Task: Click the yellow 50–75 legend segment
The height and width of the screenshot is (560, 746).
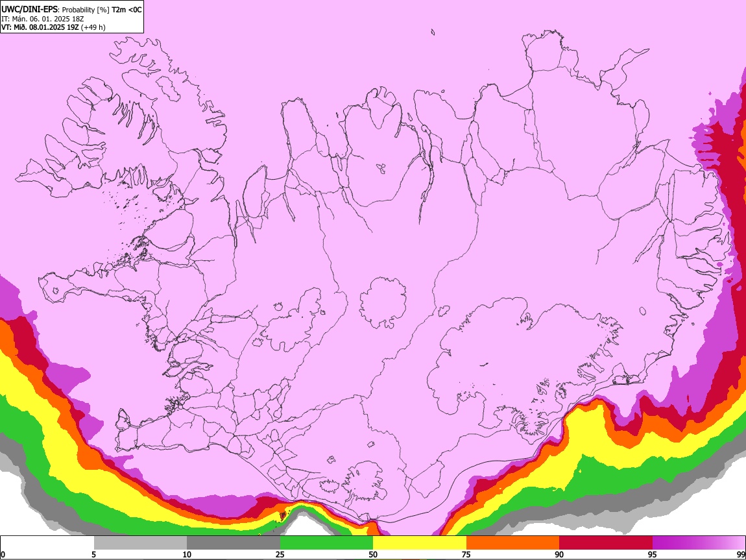Action: pyautogui.click(x=420, y=543)
